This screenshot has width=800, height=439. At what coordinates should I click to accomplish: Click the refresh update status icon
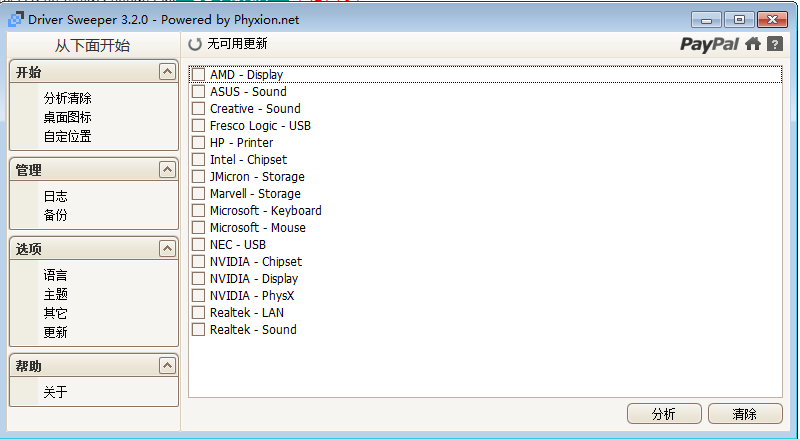(x=195, y=44)
